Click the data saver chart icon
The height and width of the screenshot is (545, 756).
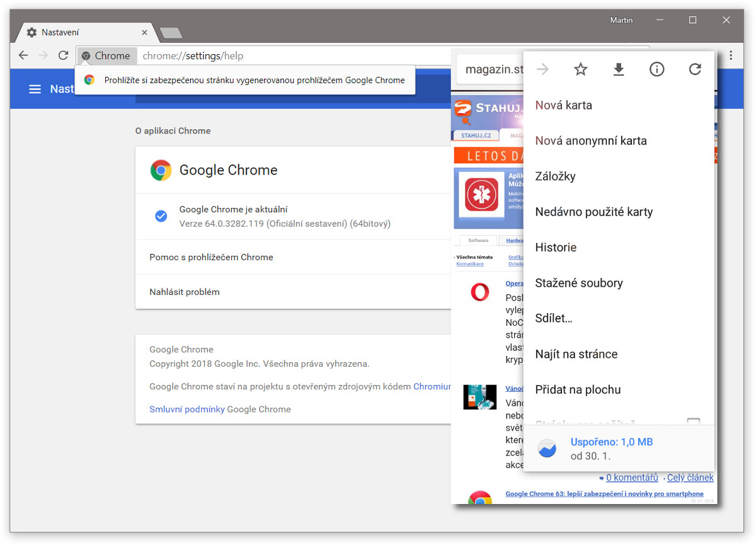[x=547, y=448]
